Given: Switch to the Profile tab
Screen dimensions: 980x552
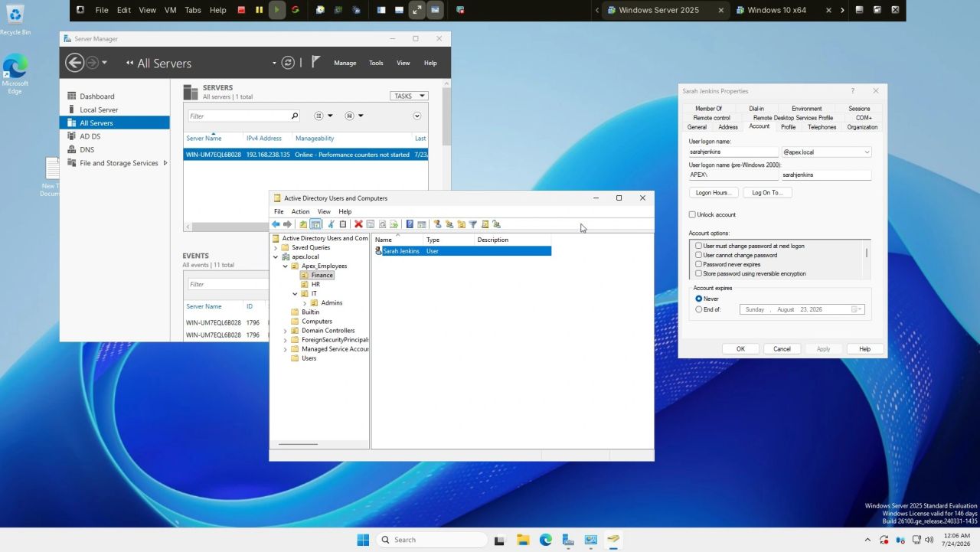Looking at the screenshot, I should point(788,127).
